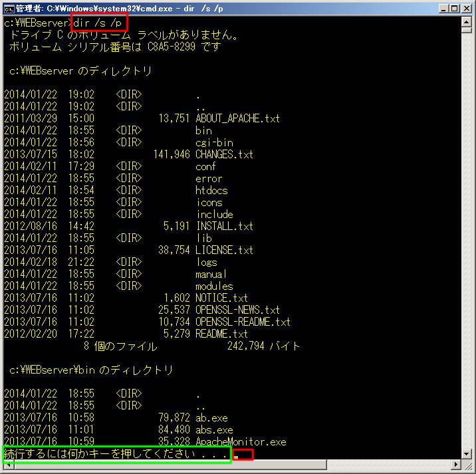Minimize the command prompt window
Screen dimensions: 476x474
click(x=444, y=9)
